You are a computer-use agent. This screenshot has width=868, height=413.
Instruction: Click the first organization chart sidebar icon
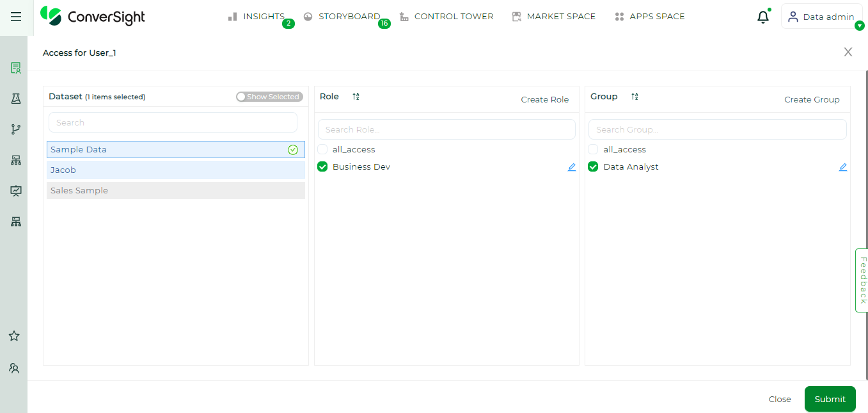coord(15,159)
